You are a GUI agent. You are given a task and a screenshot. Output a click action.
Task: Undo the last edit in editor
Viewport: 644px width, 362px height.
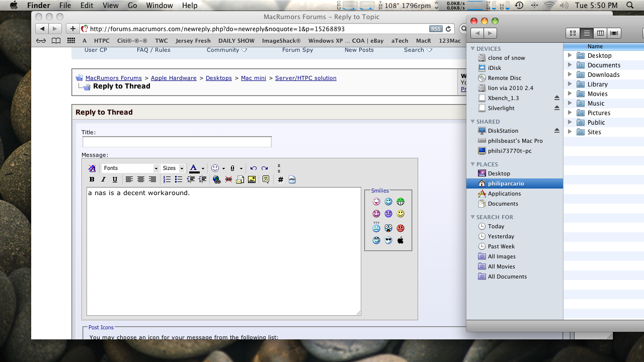pyautogui.click(x=253, y=168)
